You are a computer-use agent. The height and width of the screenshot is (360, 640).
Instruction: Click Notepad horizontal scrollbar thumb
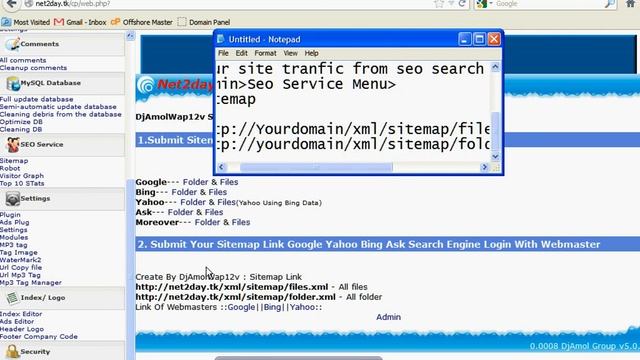pos(316,167)
